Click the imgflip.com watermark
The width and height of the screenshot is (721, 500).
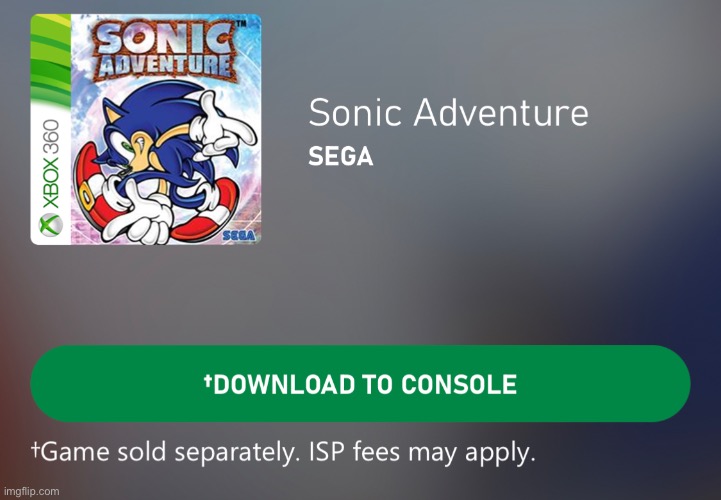[x=31, y=491]
